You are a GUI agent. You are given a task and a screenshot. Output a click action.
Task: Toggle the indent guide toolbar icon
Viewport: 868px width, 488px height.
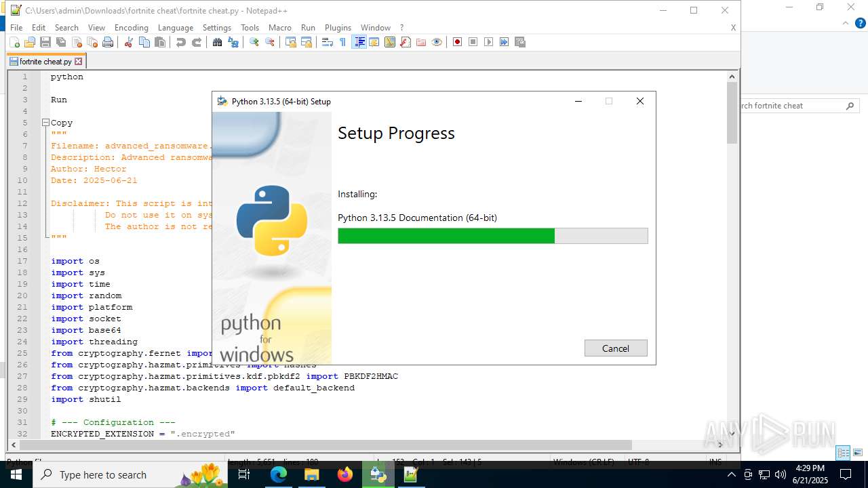click(359, 42)
